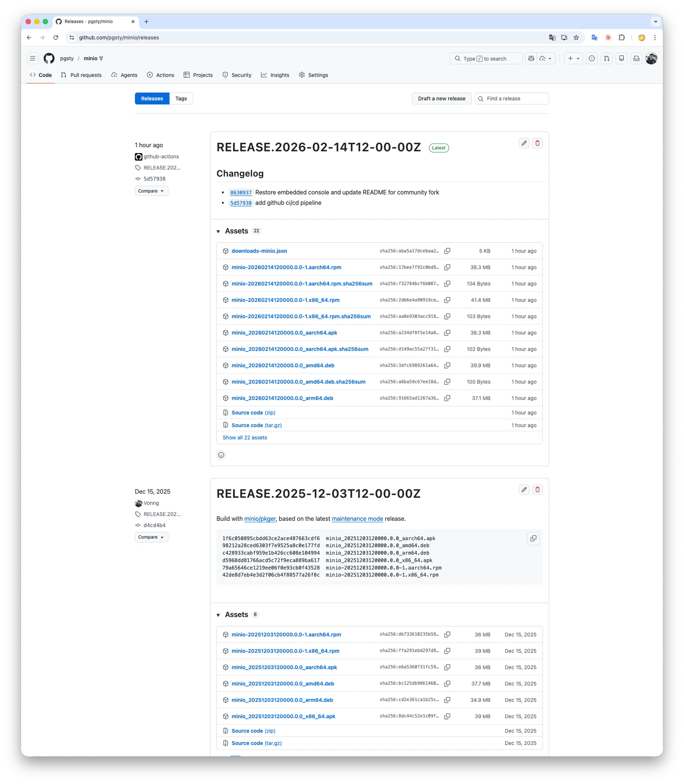Image resolution: width=684 pixels, height=784 pixels.
Task: Open the Compare dropdown for the latest release
Action: [x=151, y=191]
